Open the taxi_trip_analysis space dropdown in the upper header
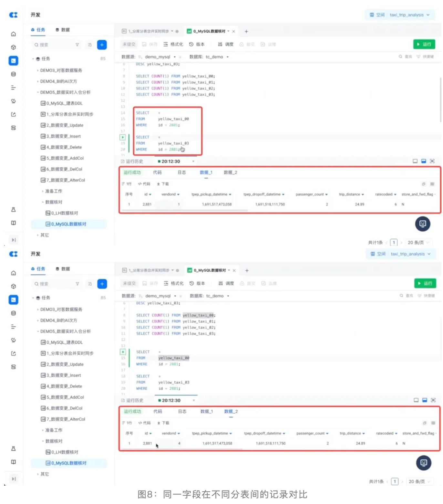 point(409,15)
